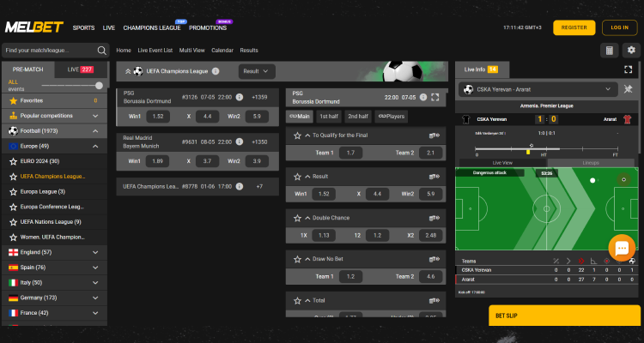Open info icon for PSG match #3126
Screen dimensions: 644x343
pyautogui.click(x=240, y=97)
